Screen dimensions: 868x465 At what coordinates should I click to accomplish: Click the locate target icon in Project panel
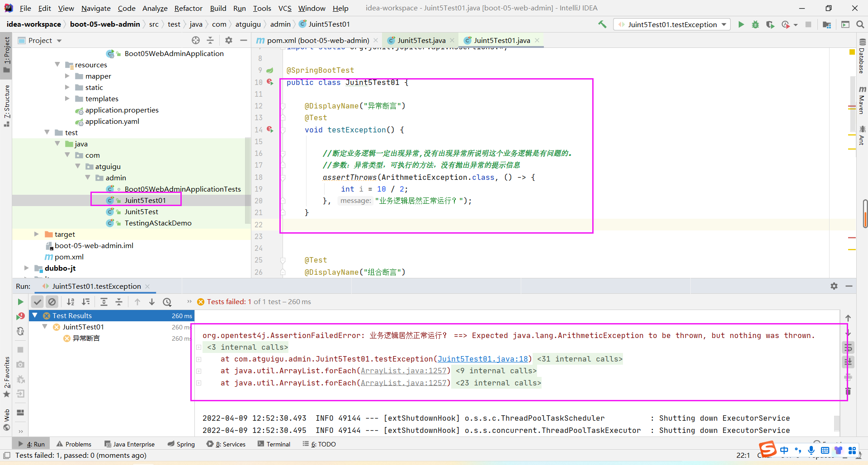point(196,40)
